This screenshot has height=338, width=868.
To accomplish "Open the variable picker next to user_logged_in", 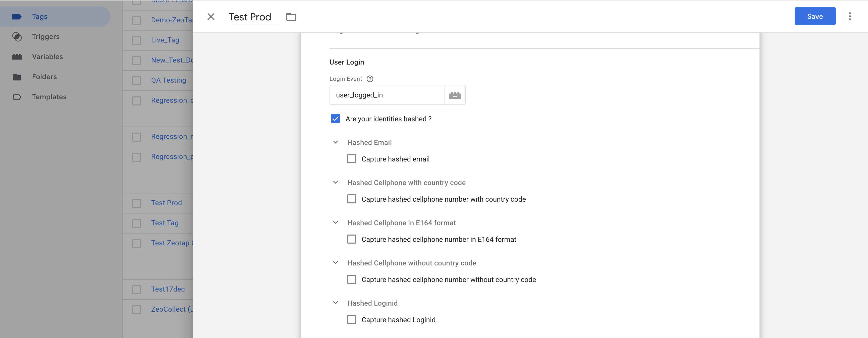I will pos(455,95).
